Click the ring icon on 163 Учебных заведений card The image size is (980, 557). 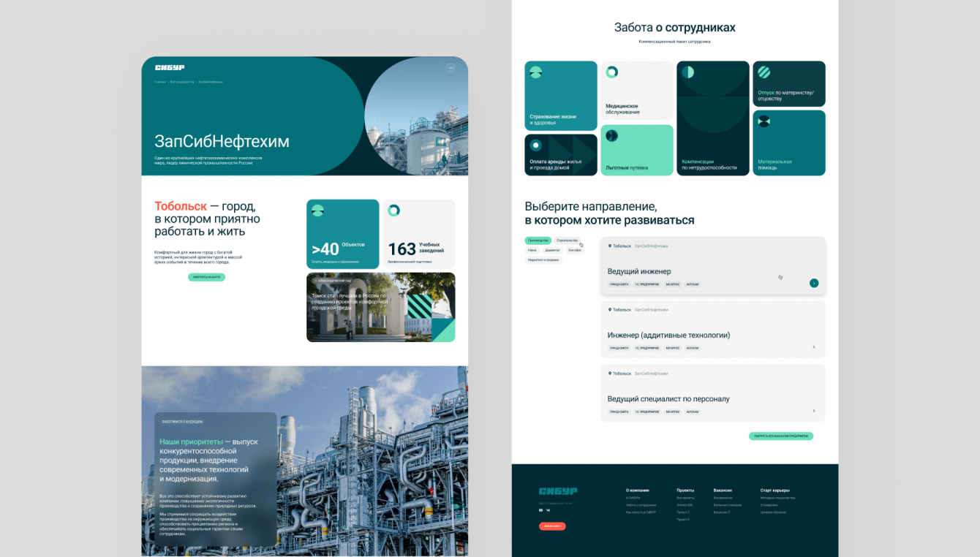(x=393, y=211)
